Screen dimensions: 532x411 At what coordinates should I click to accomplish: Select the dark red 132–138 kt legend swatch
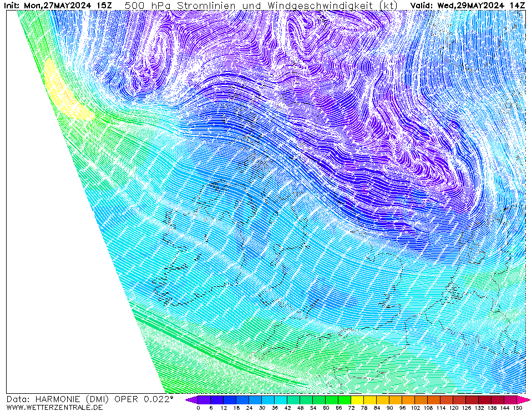coord(485,400)
